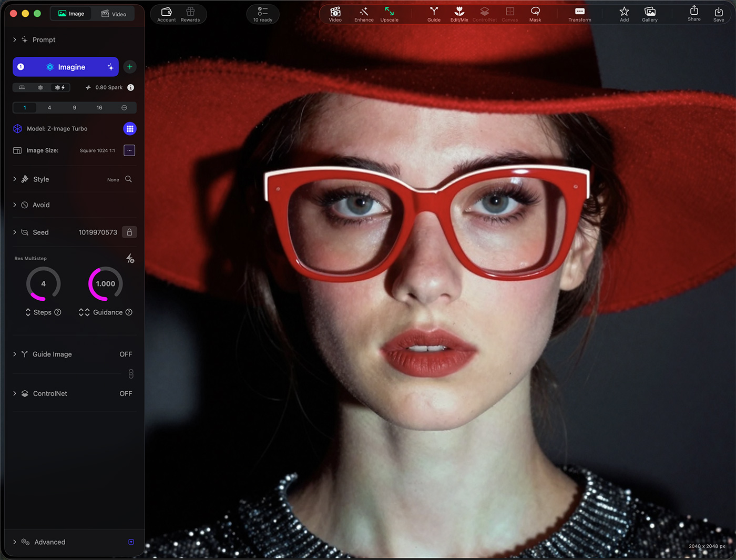736x560 pixels.
Task: Toggle Guide Image OFF switch
Action: tap(126, 354)
